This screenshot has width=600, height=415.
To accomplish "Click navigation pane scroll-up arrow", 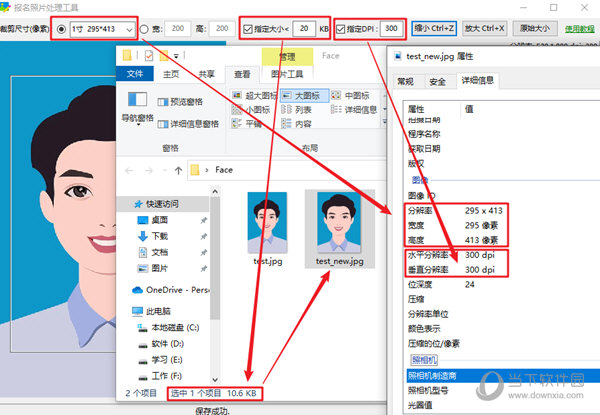I will pyautogui.click(x=215, y=191).
